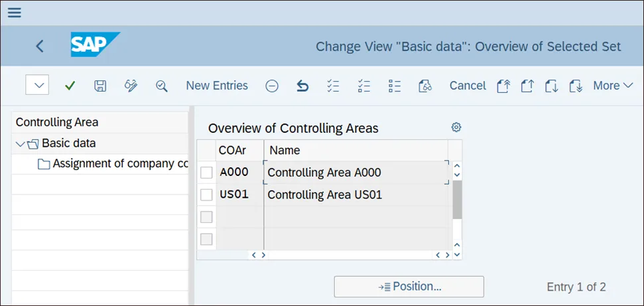Collapse the Basic data tree node
The height and width of the screenshot is (306, 644).
pyautogui.click(x=21, y=143)
